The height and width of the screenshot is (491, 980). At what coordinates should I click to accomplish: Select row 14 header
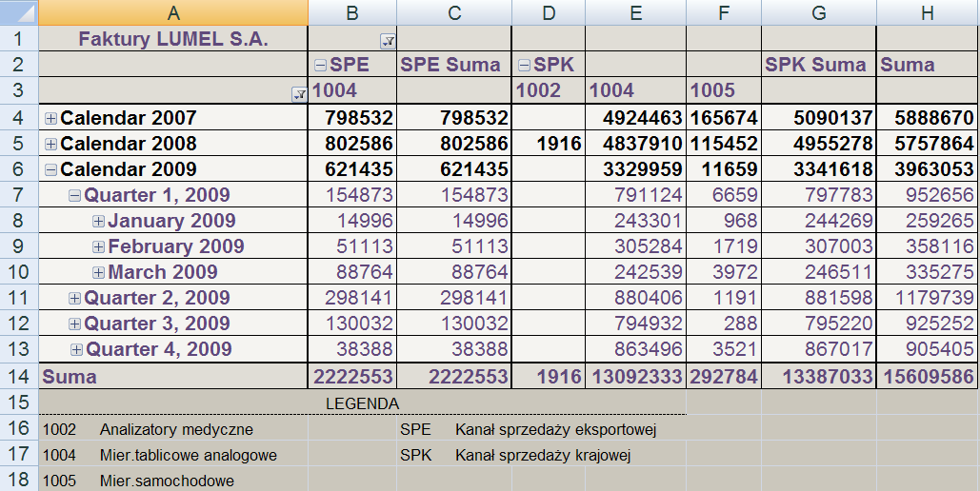click(x=19, y=376)
